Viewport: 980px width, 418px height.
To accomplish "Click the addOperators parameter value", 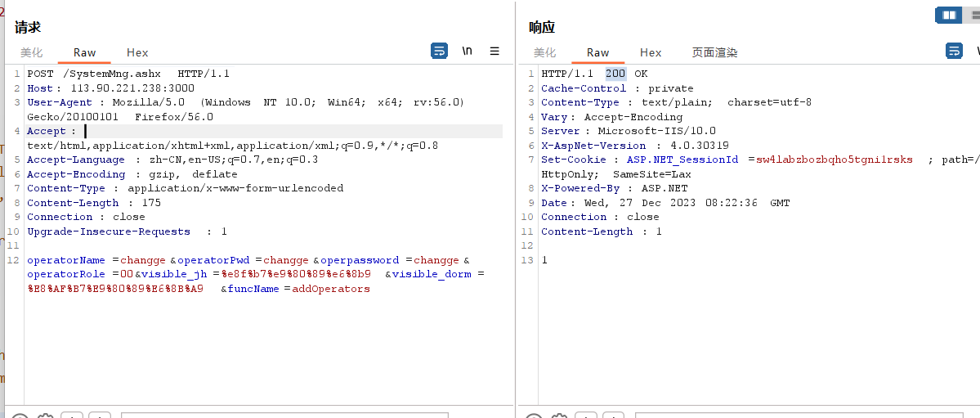I will tap(331, 289).
